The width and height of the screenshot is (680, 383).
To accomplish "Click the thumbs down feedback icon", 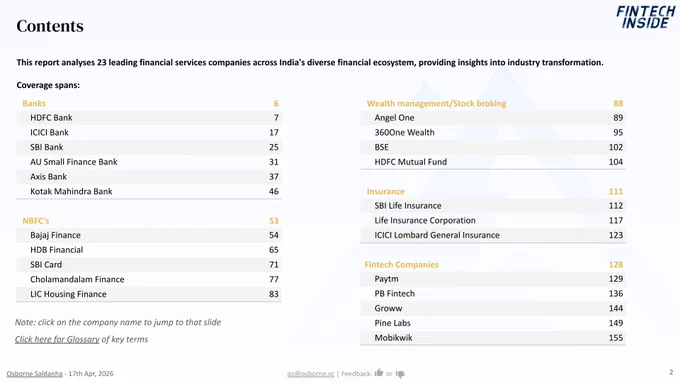I will tap(400, 374).
